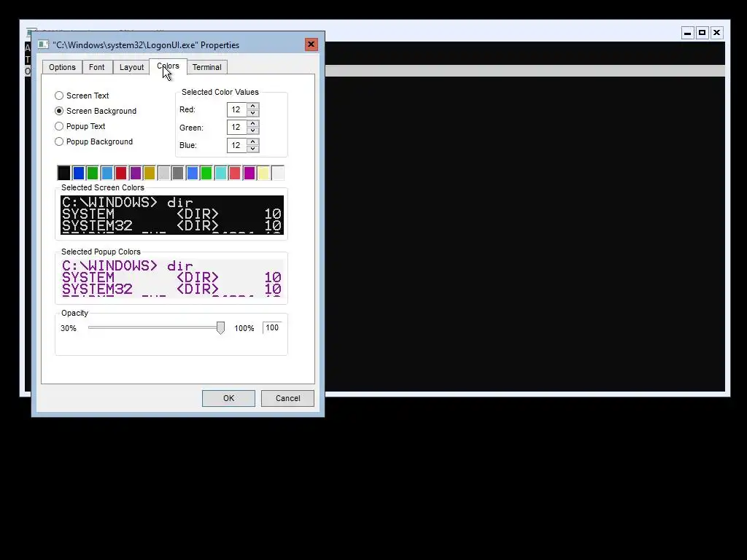The image size is (747, 560).
Task: Open the Layout tab
Action: pyautogui.click(x=131, y=67)
